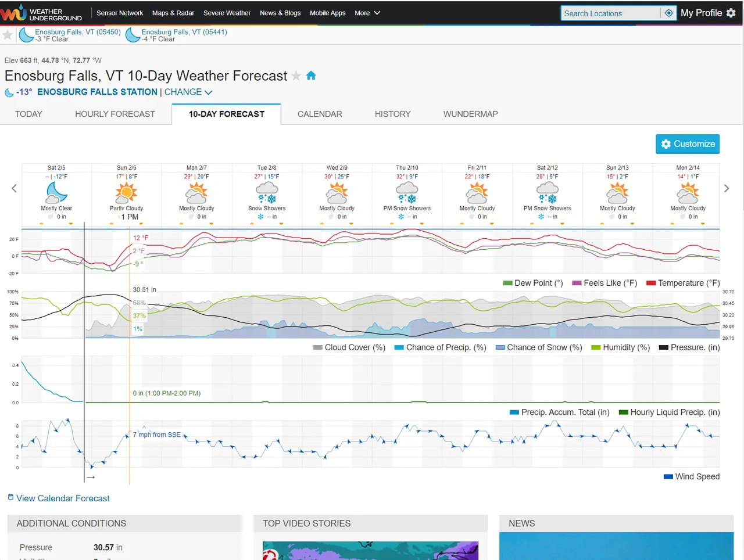
Task: Switch to the CALENDAR tab
Action: coord(320,114)
